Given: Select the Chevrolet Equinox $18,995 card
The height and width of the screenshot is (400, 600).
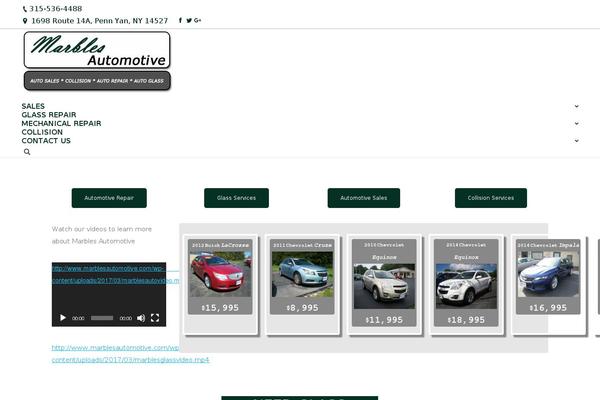Looking at the screenshot, I should [466, 283].
